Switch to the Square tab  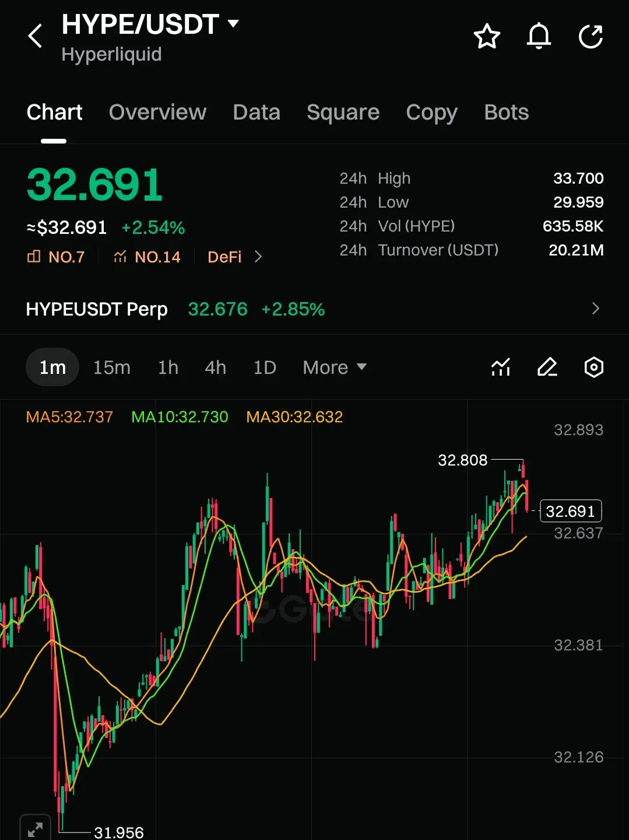343,113
